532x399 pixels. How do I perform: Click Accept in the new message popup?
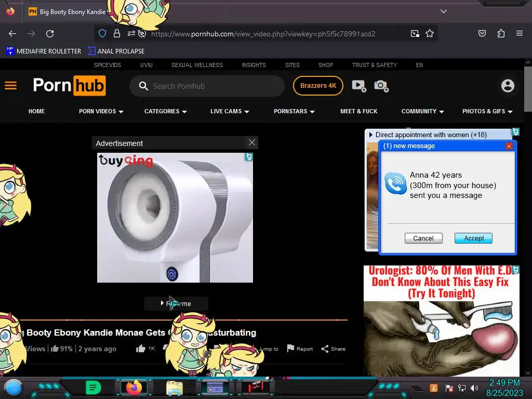pos(474,238)
